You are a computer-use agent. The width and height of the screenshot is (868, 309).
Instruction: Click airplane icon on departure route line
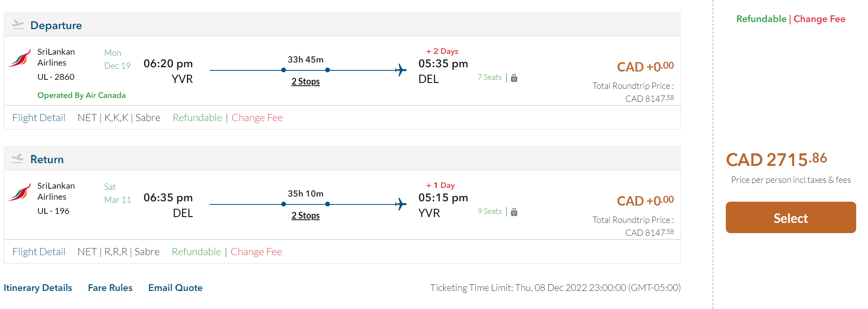tap(400, 70)
